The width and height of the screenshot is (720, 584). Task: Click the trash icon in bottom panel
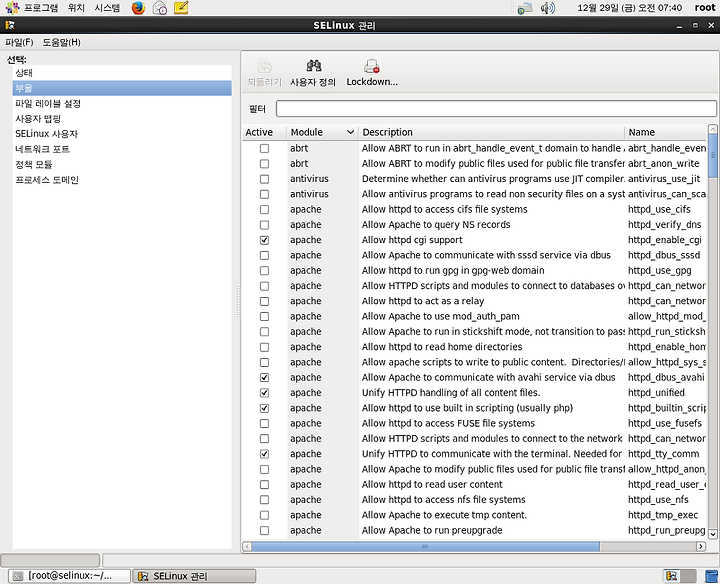point(712,576)
